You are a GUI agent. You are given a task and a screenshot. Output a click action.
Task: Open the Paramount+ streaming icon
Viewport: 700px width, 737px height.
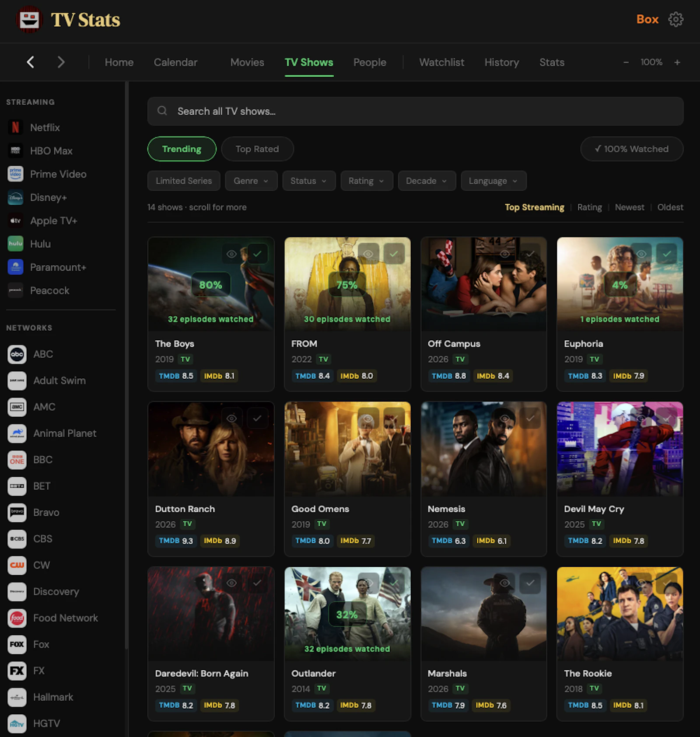click(15, 267)
